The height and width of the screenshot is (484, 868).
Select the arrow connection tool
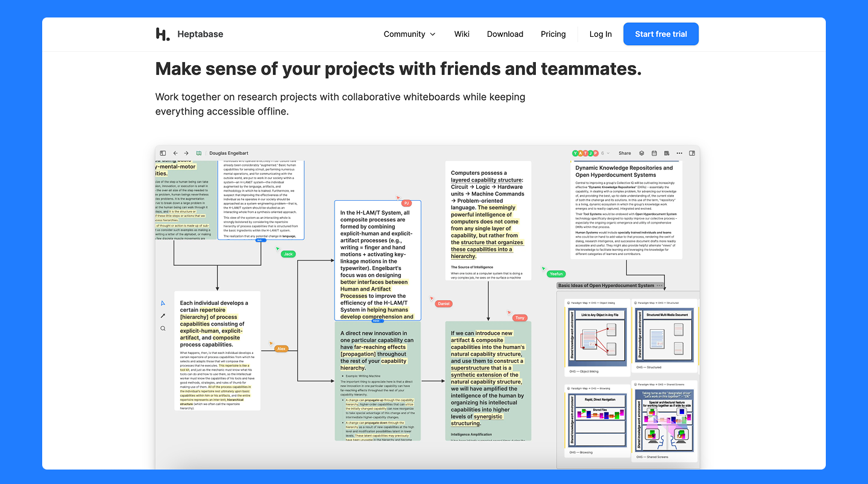click(x=163, y=316)
